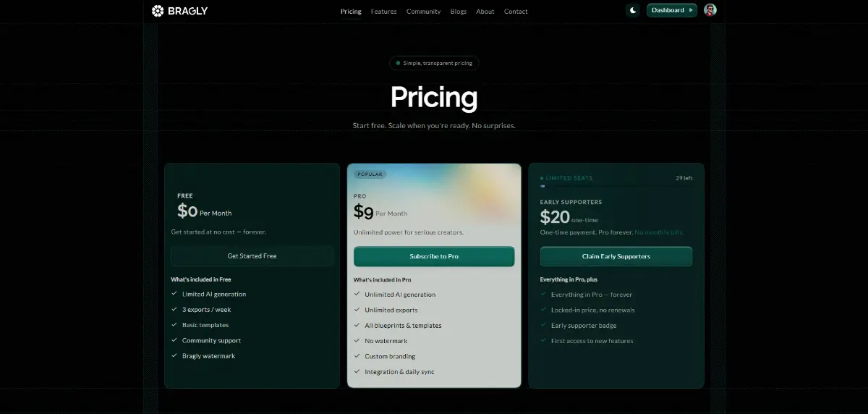Visit the Blogs page
Viewport: 868px width, 414px height.
tap(459, 12)
